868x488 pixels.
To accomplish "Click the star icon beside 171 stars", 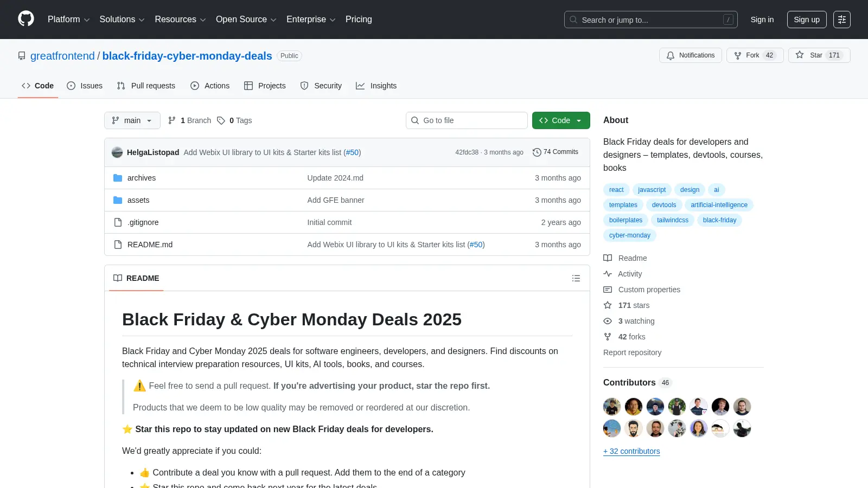I will click(608, 305).
